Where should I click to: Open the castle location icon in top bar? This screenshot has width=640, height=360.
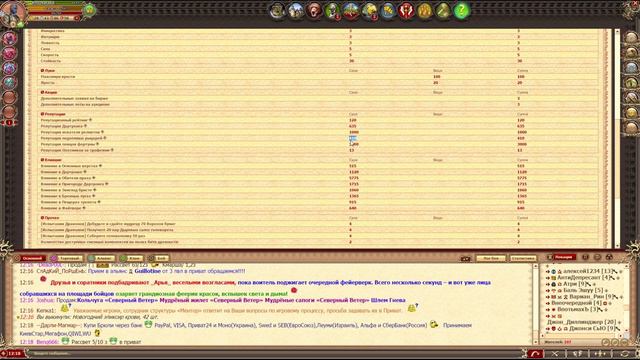(296, 11)
